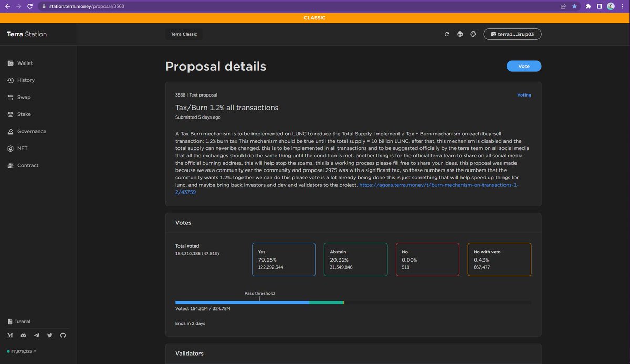The height and width of the screenshot is (364, 630).
Task: Open History using its clock icon
Action: [10, 80]
